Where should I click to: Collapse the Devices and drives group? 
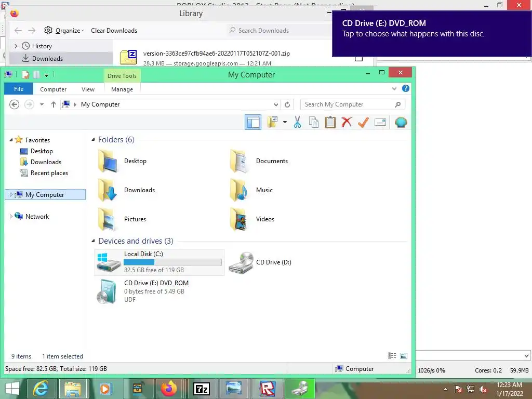point(93,241)
